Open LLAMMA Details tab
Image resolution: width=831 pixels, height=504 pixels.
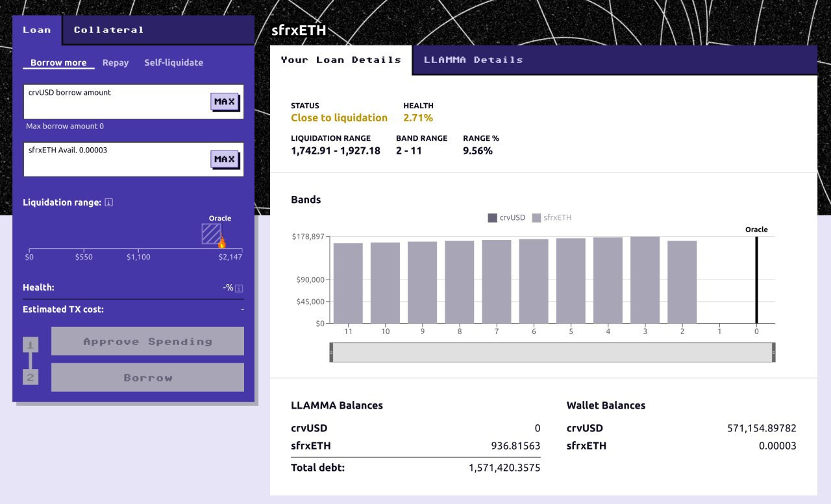click(x=473, y=60)
